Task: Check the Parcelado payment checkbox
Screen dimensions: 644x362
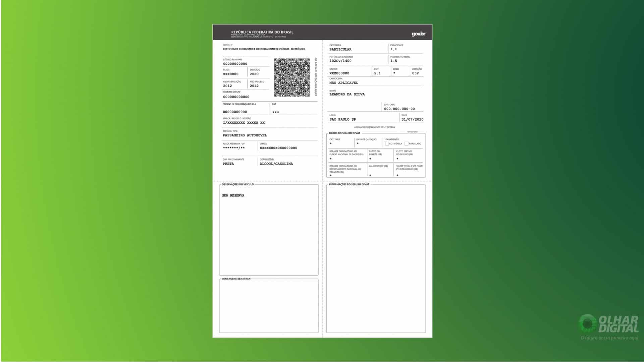Action: [x=407, y=143]
